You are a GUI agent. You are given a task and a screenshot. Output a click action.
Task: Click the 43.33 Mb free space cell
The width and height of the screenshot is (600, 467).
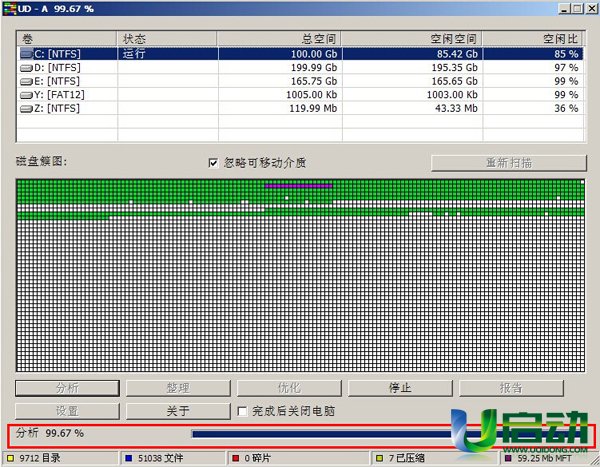[x=412, y=109]
